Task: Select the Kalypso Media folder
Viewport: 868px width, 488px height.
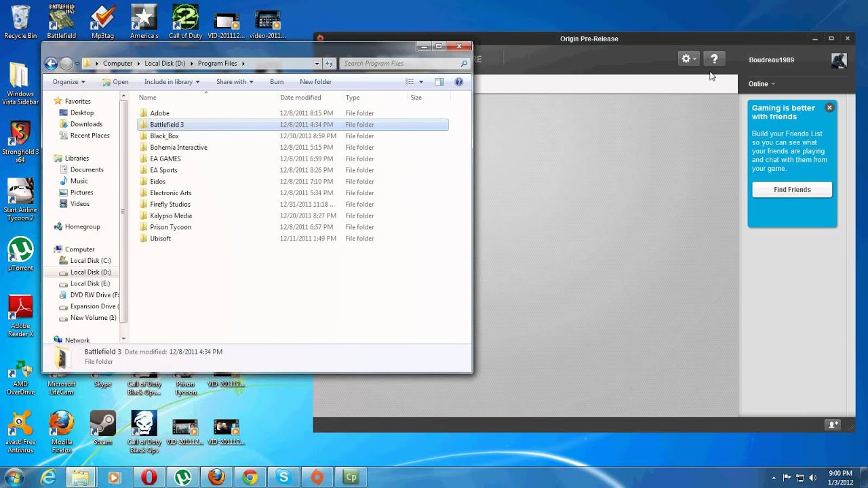Action: point(170,216)
